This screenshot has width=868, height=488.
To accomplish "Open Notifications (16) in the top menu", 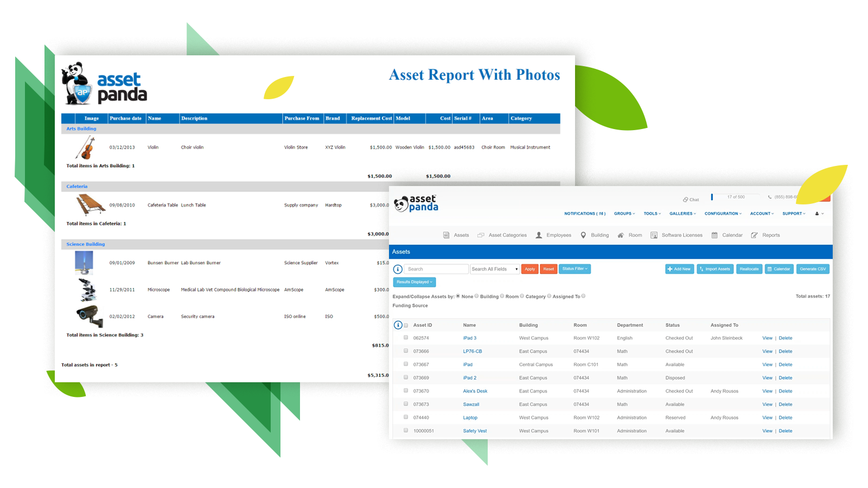I will coord(585,214).
